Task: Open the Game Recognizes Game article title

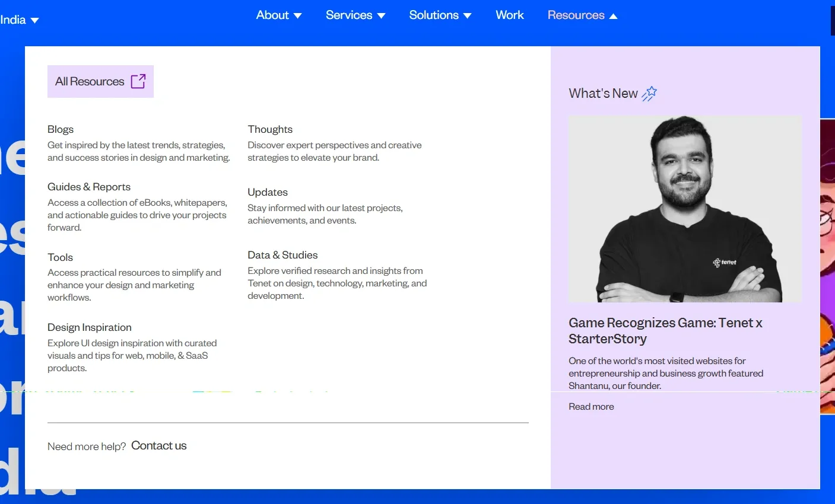Action: click(665, 331)
